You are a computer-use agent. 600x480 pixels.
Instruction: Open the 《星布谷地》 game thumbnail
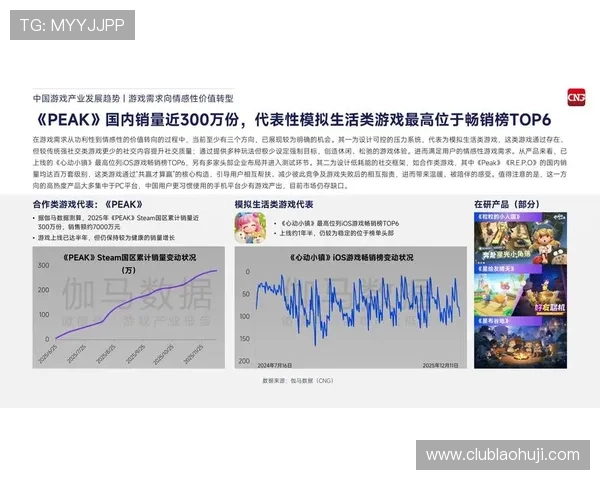[x=520, y=342]
